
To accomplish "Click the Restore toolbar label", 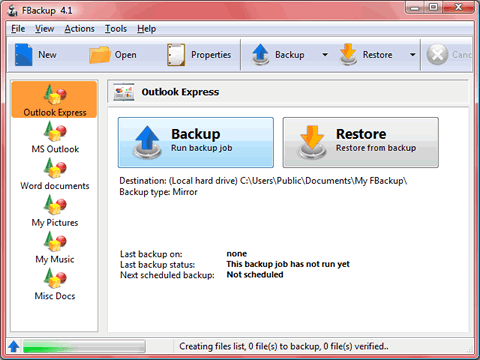I will [377, 55].
